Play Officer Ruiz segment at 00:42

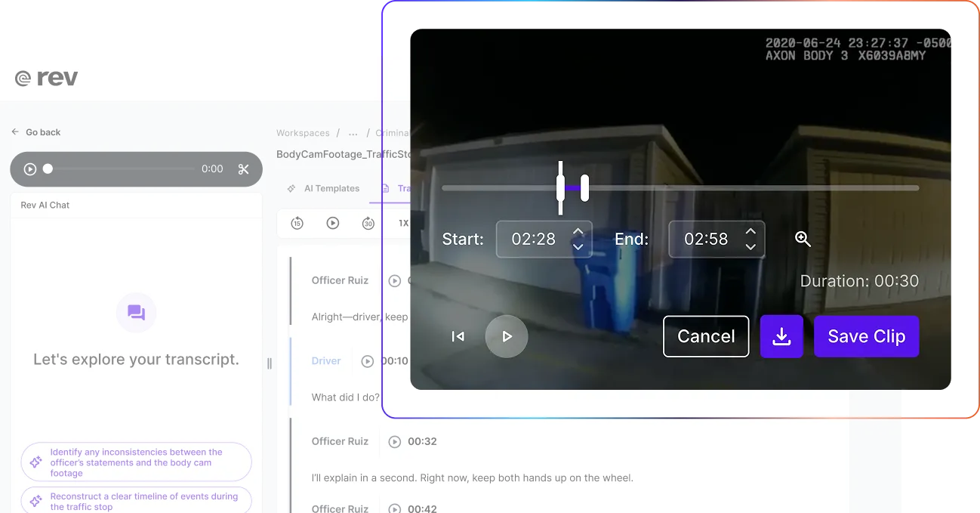tap(394, 508)
